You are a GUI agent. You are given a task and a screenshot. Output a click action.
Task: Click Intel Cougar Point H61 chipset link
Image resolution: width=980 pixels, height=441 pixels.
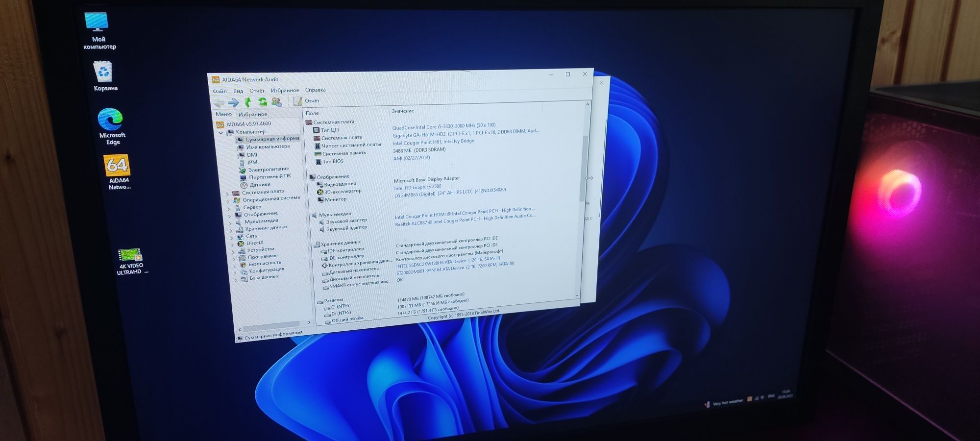[x=433, y=142]
